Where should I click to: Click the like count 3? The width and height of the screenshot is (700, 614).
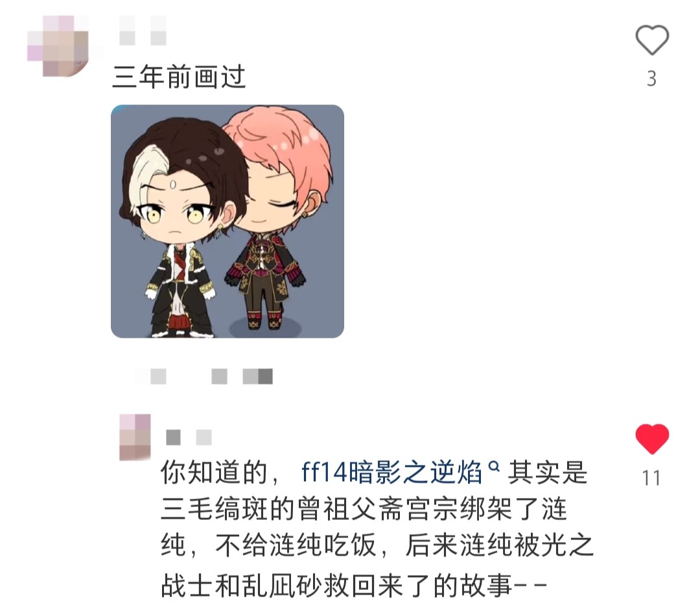(x=651, y=79)
